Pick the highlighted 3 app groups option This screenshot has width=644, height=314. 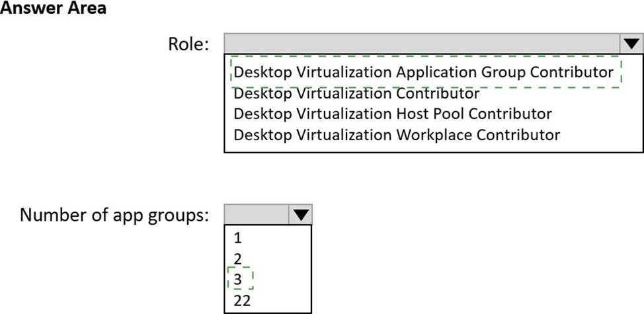click(238, 280)
